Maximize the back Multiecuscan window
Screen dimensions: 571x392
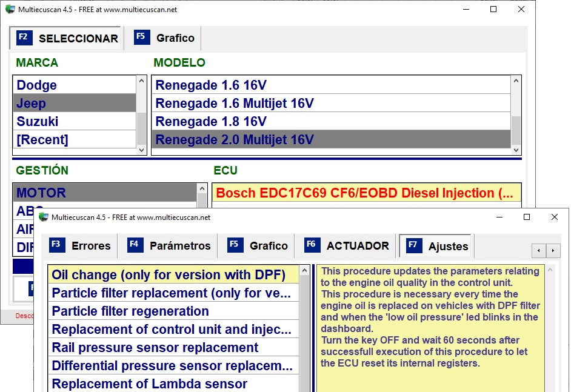pos(493,9)
